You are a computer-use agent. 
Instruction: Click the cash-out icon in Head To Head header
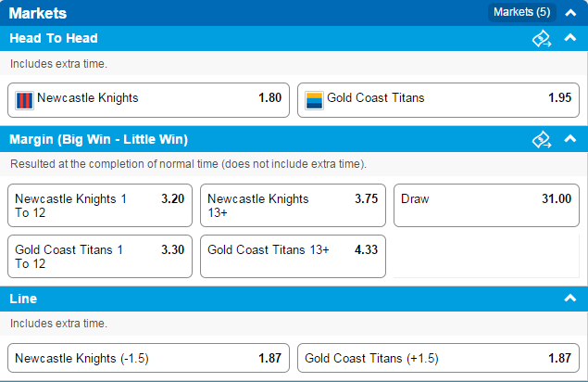click(542, 38)
